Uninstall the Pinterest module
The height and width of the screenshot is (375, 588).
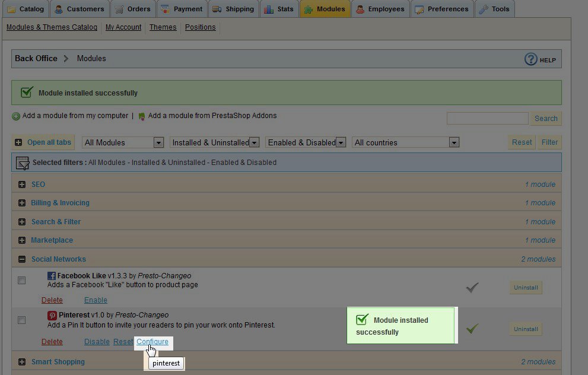tap(526, 329)
